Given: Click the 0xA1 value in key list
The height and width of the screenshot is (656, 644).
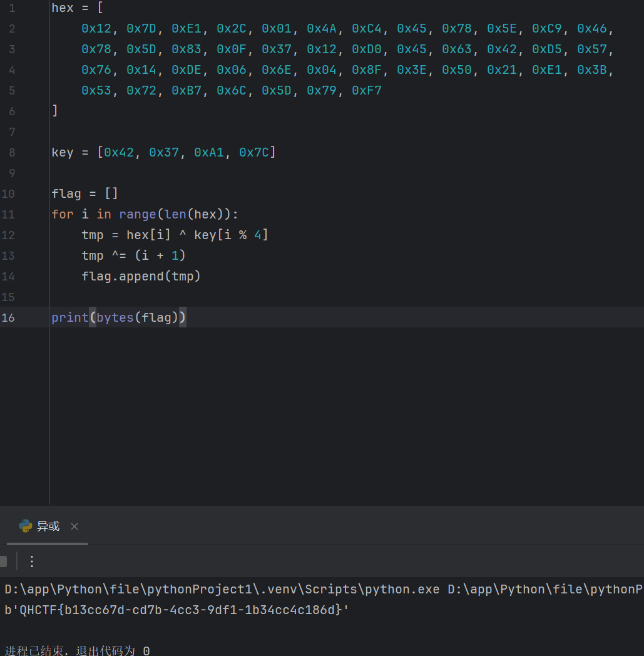Looking at the screenshot, I should click(208, 152).
